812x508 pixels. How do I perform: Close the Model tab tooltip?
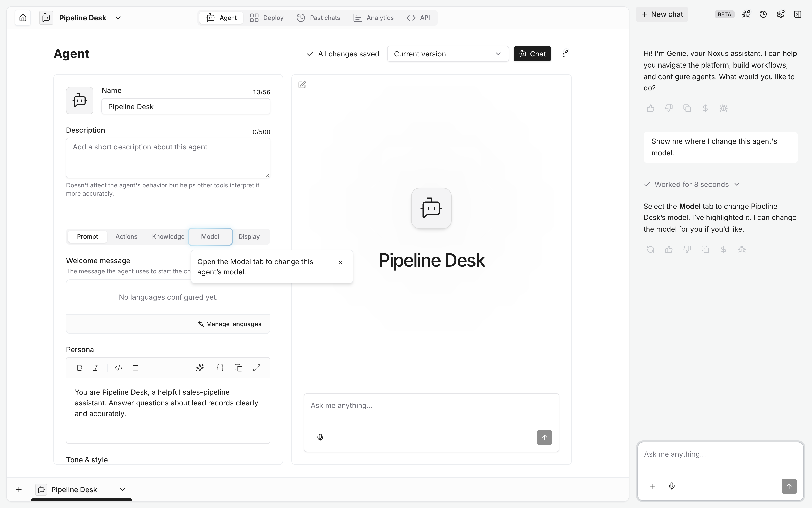pos(341,263)
